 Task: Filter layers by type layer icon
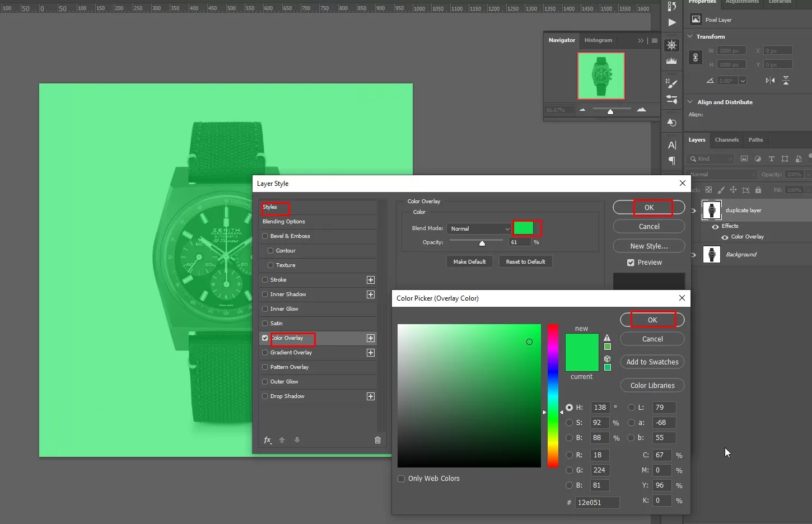[x=771, y=159]
